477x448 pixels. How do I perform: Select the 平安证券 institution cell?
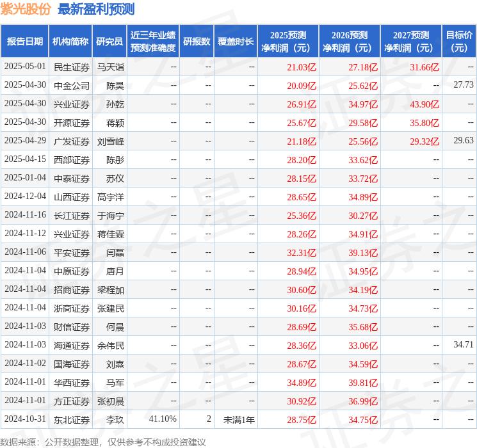(72, 252)
